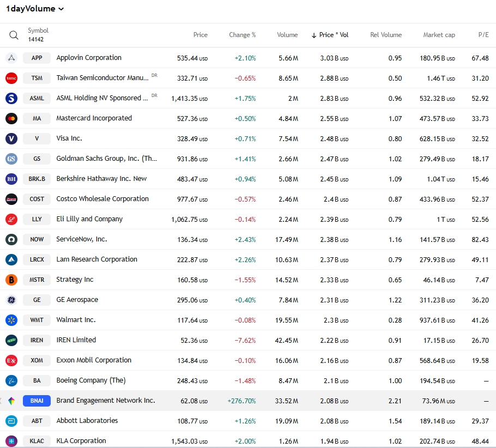Select the Exxon Mobil Corporation name

pos(94,360)
